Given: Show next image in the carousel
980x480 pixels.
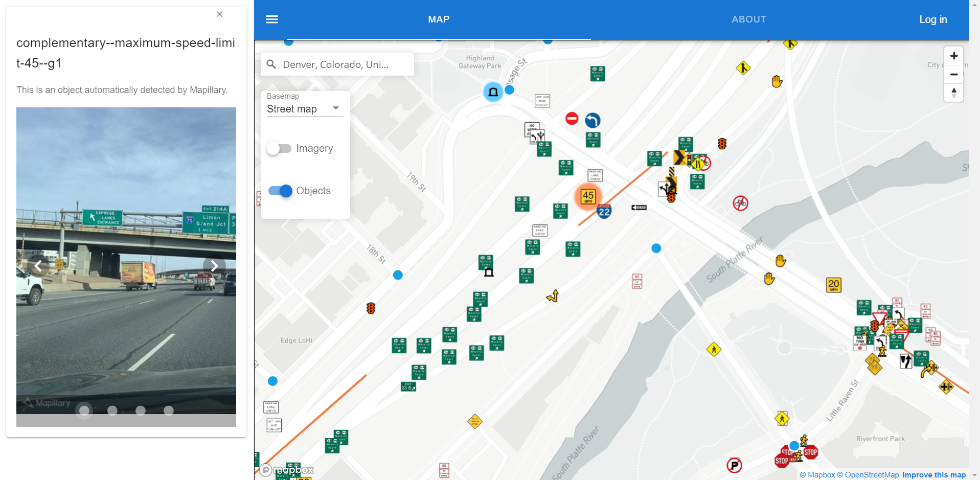Looking at the screenshot, I should click(214, 266).
